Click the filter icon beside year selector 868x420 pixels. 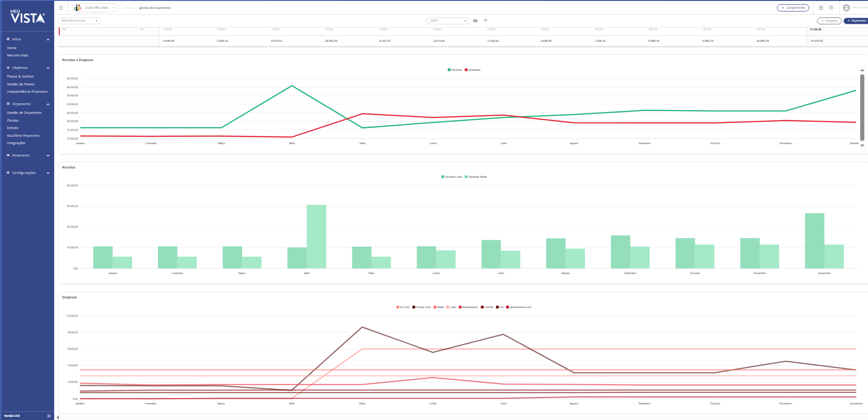485,21
